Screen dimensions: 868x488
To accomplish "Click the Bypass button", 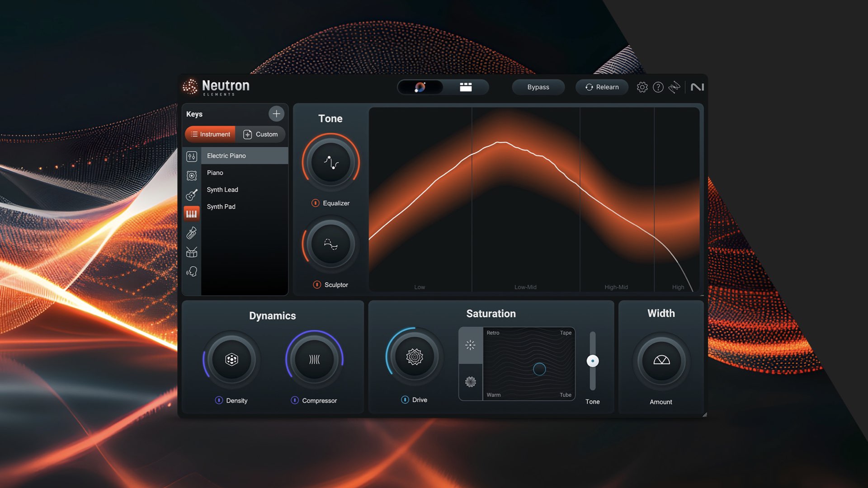I will 538,87.
